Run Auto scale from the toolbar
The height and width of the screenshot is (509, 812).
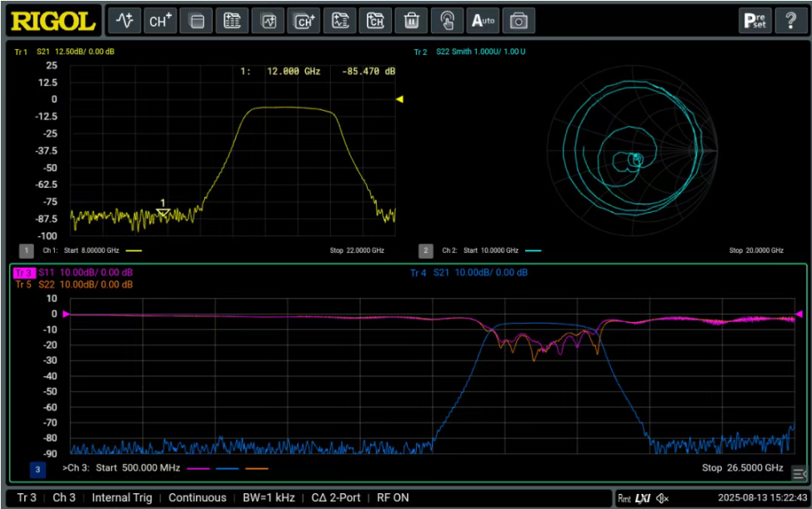[483, 21]
